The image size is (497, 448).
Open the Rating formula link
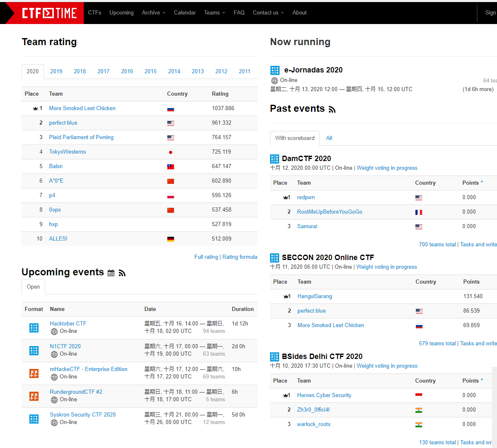point(240,257)
